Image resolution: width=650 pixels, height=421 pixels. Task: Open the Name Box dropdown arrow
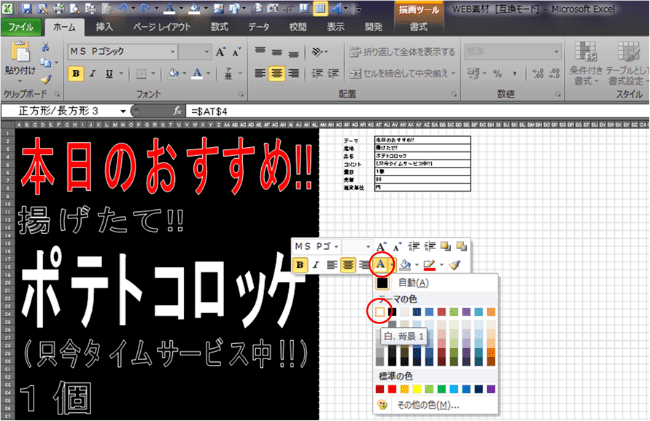(123, 111)
